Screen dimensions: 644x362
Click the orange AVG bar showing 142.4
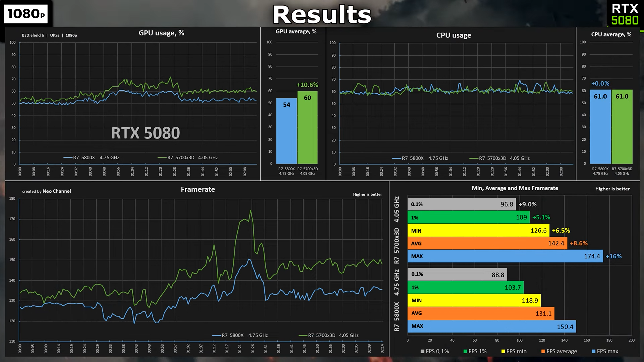[487, 243]
